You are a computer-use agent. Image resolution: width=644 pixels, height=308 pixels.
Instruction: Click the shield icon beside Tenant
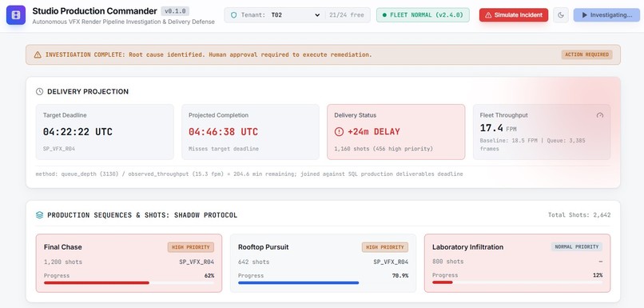pos(233,15)
